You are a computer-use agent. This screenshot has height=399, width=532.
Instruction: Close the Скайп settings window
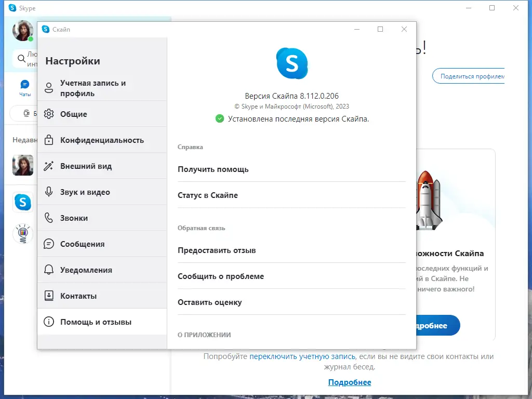pos(404,29)
